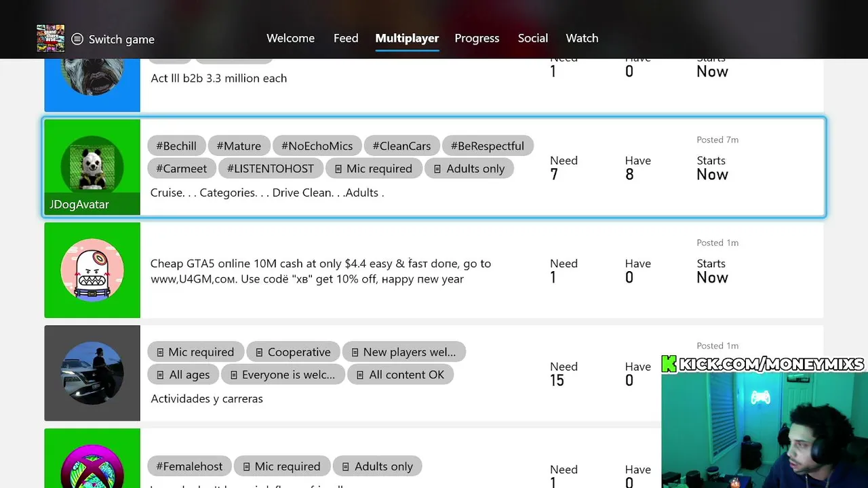This screenshot has width=868, height=488.
Task: Select the #Mature tag
Action: [x=239, y=146]
